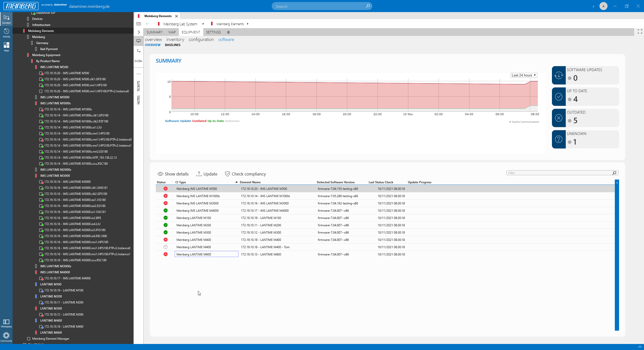Open the Last 24 hours dropdown
Viewport: 644px width, 350px height.
click(524, 75)
